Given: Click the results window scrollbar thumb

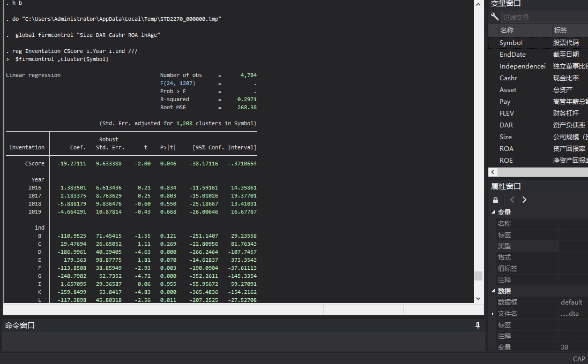Looking at the screenshot, I should coord(478,276).
